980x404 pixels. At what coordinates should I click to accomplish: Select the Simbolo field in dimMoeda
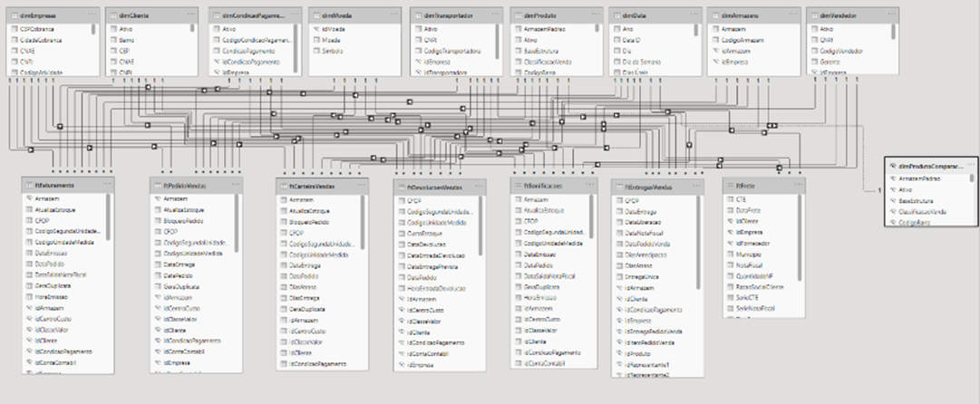(333, 53)
